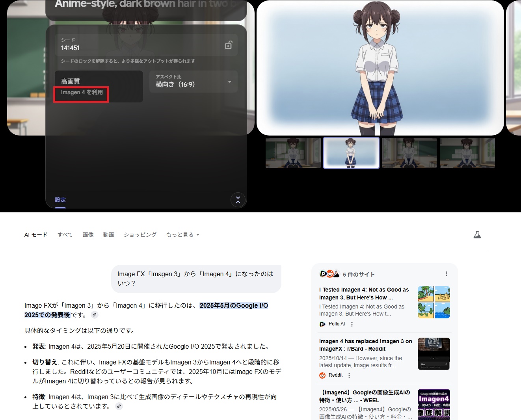Screen dimensions: 521x420
Task: Click the Reddit source favicon
Action: (x=322, y=375)
